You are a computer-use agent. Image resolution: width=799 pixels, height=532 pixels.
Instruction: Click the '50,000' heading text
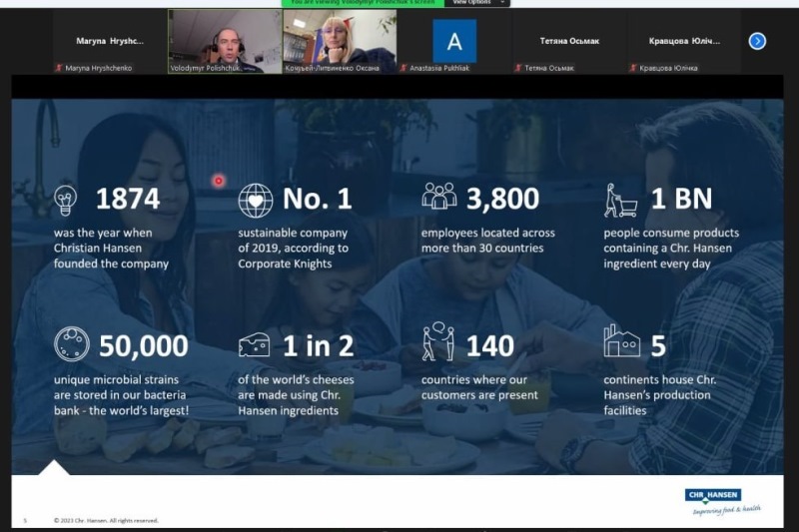(144, 346)
